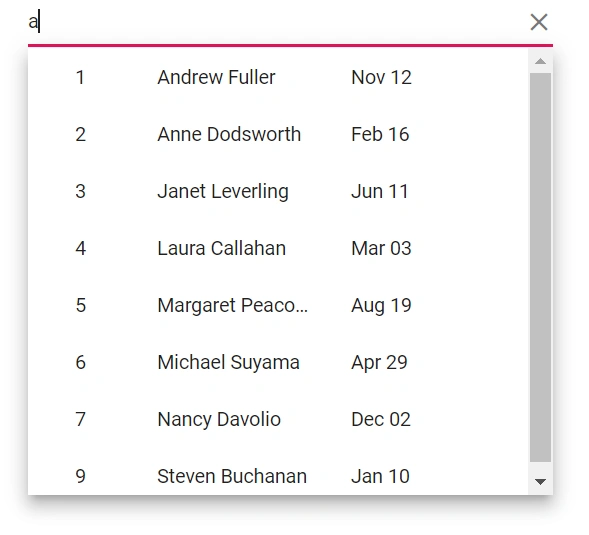Viewport: 589px width, 535px height.
Task: Choose Anne Dodsworth in the dropdown
Action: point(278,135)
